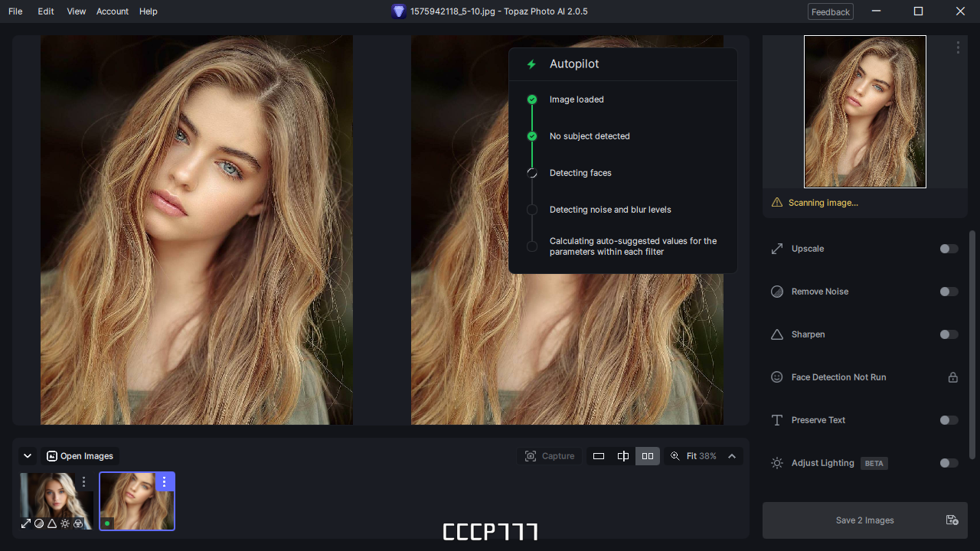The width and height of the screenshot is (980, 551).
Task: Expand the zoom options chevron
Action: pyautogui.click(x=732, y=456)
